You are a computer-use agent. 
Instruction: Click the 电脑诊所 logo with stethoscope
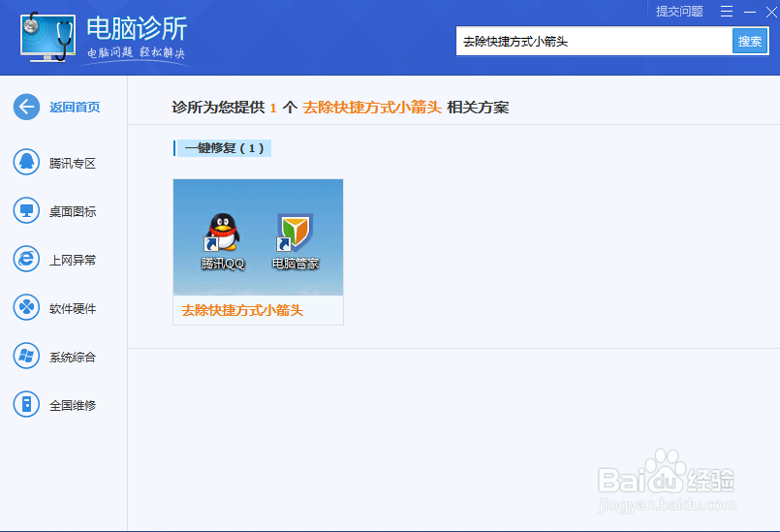coord(47,38)
